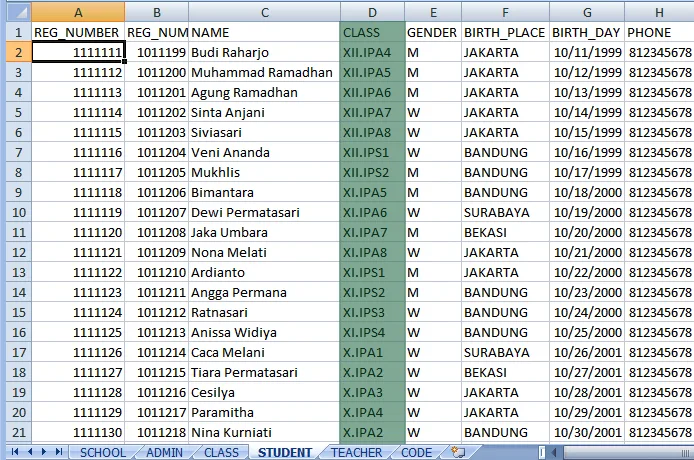Click the Caca Melani cell
694x460 pixels.
(x=265, y=352)
